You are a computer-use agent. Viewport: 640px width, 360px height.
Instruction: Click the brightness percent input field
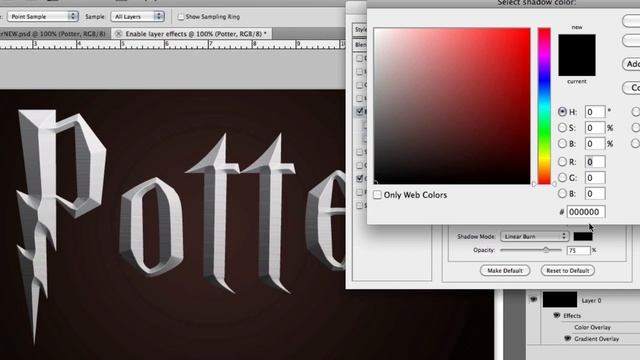pos(595,144)
